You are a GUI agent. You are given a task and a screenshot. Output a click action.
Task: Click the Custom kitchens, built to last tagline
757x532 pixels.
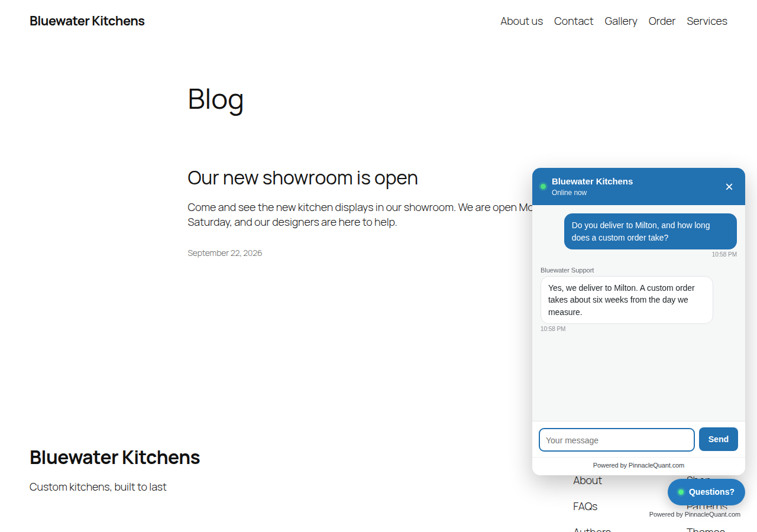(x=98, y=487)
